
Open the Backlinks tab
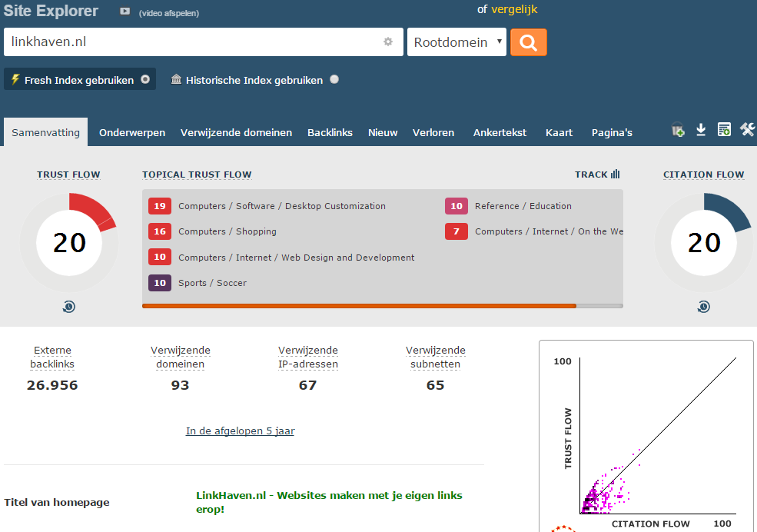[330, 133]
